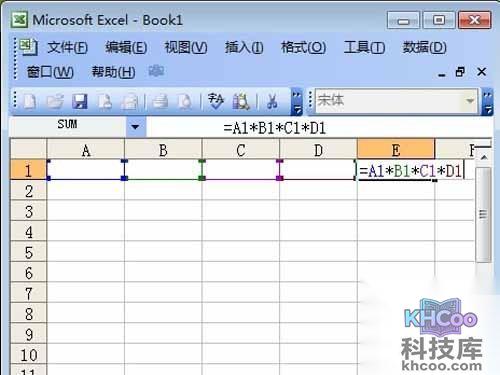Click the Excel workbook icon beside the File menu
500x375 pixels.
(29, 46)
